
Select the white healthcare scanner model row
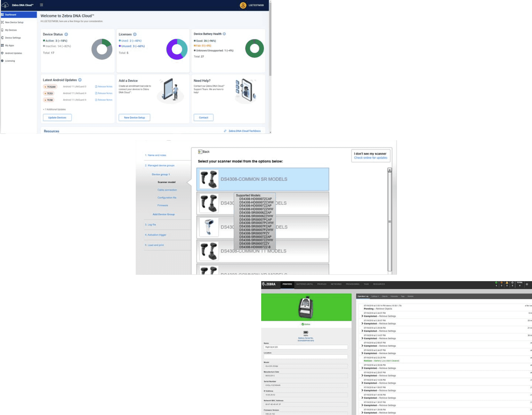pyautogui.click(x=263, y=227)
